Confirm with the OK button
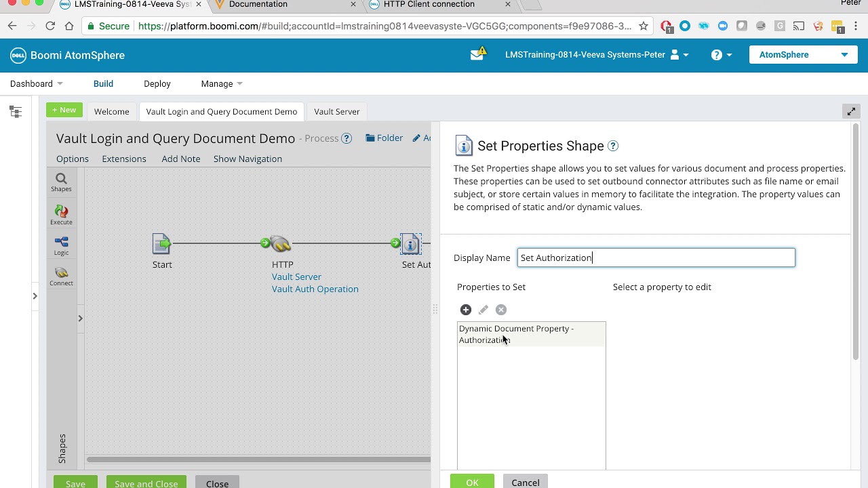The height and width of the screenshot is (488, 868). tap(472, 481)
